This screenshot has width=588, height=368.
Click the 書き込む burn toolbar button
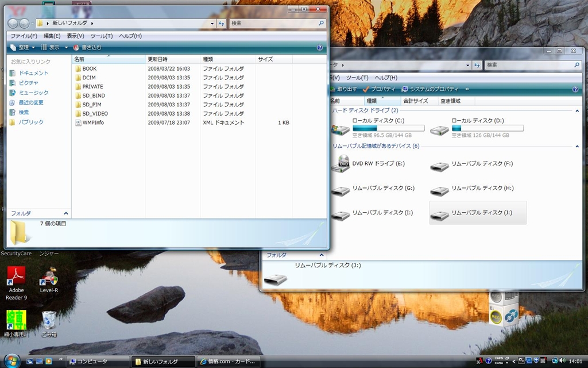87,48
